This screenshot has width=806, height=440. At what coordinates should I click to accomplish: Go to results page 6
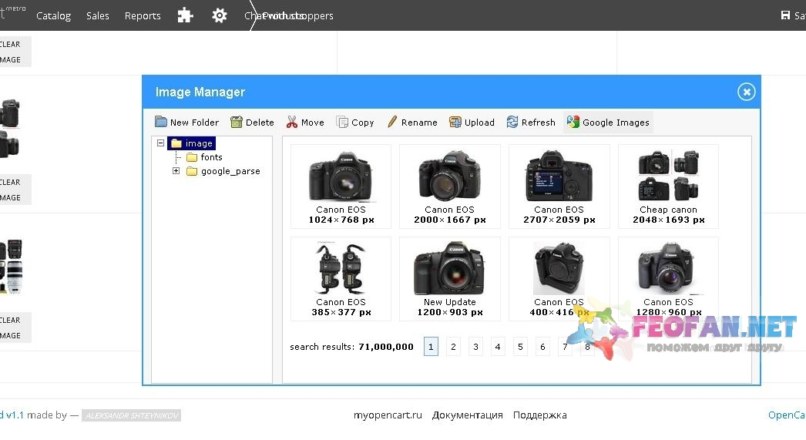[x=542, y=346]
